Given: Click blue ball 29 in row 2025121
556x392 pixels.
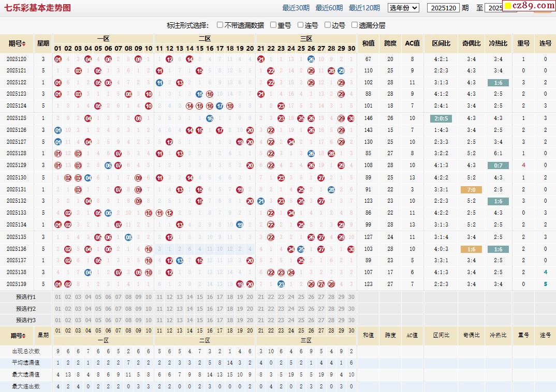Looking at the screenshot, I should [341, 71].
